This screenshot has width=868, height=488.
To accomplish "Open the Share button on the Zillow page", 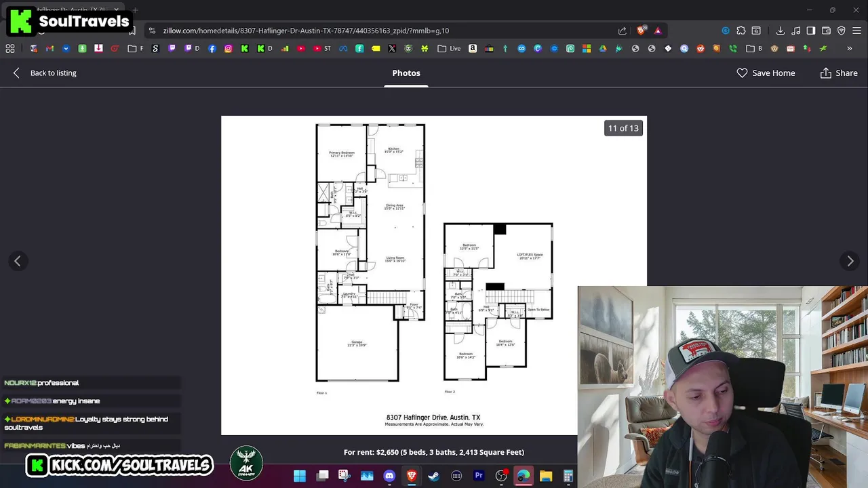I will [839, 73].
